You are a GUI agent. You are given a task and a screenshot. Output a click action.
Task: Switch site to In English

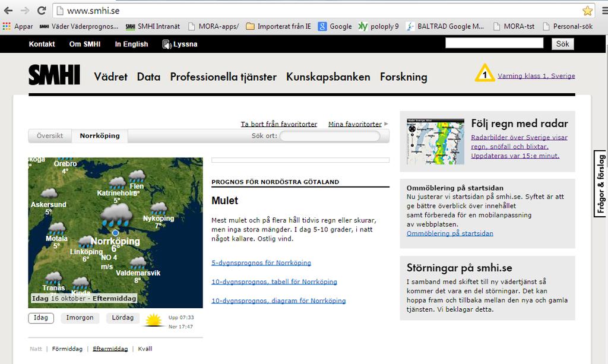pos(131,44)
